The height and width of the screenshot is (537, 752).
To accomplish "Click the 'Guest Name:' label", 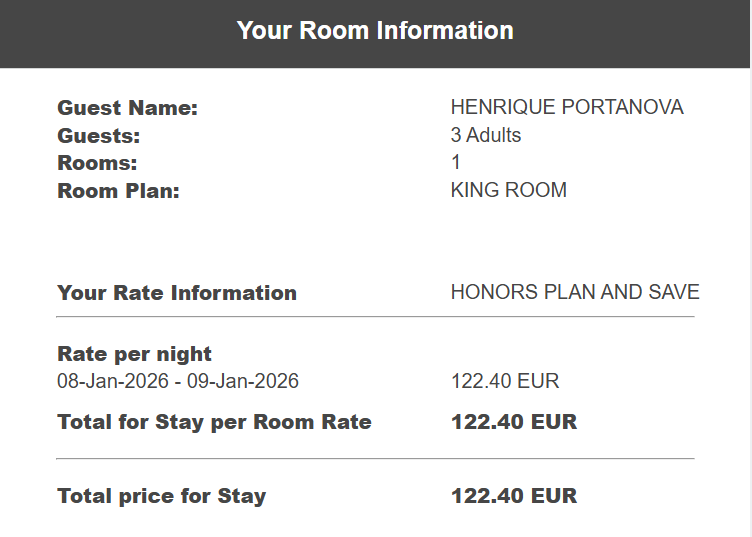I will pyautogui.click(x=128, y=108).
